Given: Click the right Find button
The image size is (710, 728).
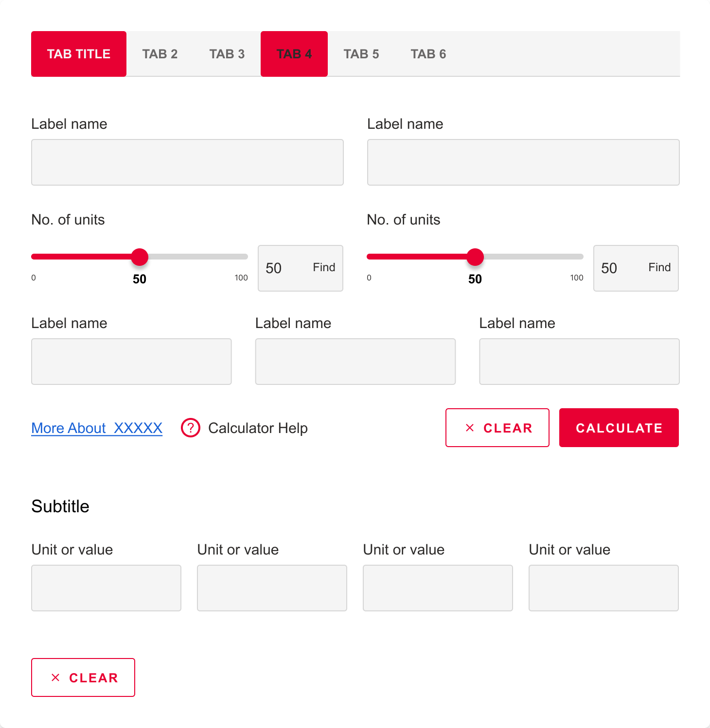Looking at the screenshot, I should tap(659, 267).
